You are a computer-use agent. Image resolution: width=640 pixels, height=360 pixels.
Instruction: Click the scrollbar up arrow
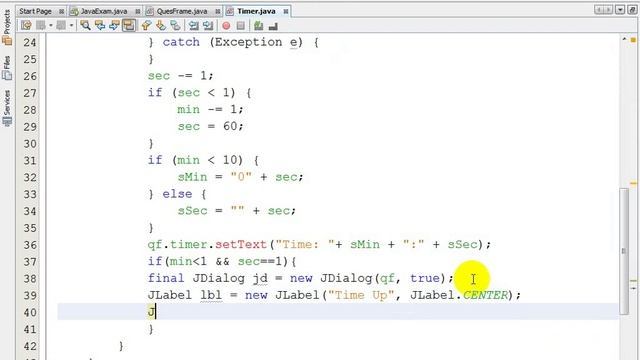[x=624, y=39]
